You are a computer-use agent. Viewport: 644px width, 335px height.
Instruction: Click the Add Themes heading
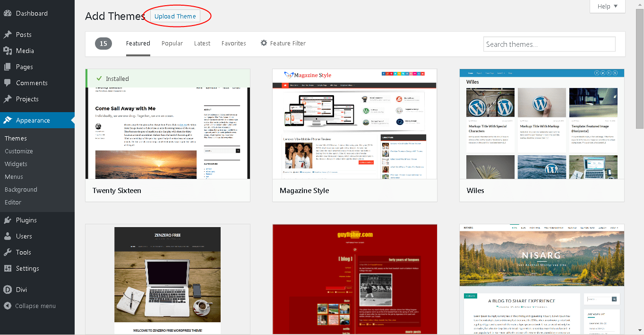pyautogui.click(x=115, y=16)
